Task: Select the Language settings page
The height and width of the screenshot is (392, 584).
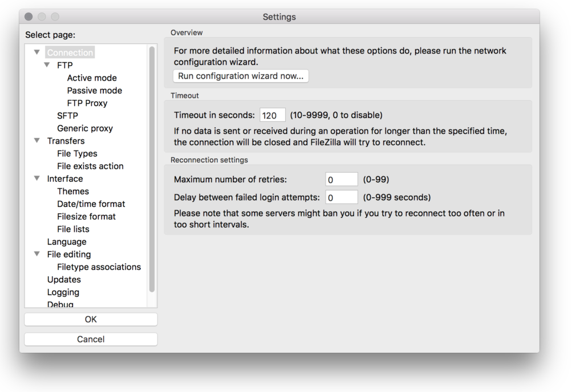Action: [67, 241]
